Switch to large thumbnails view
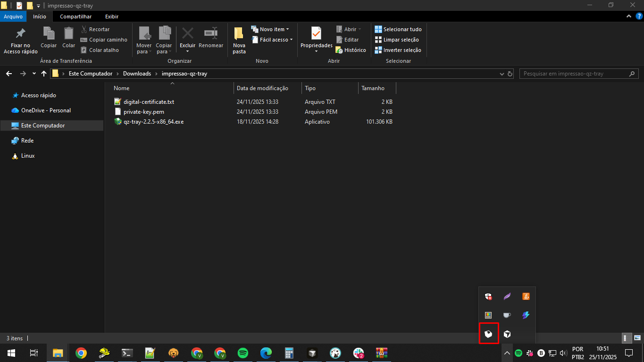This screenshot has width=644, height=362. (x=637, y=338)
